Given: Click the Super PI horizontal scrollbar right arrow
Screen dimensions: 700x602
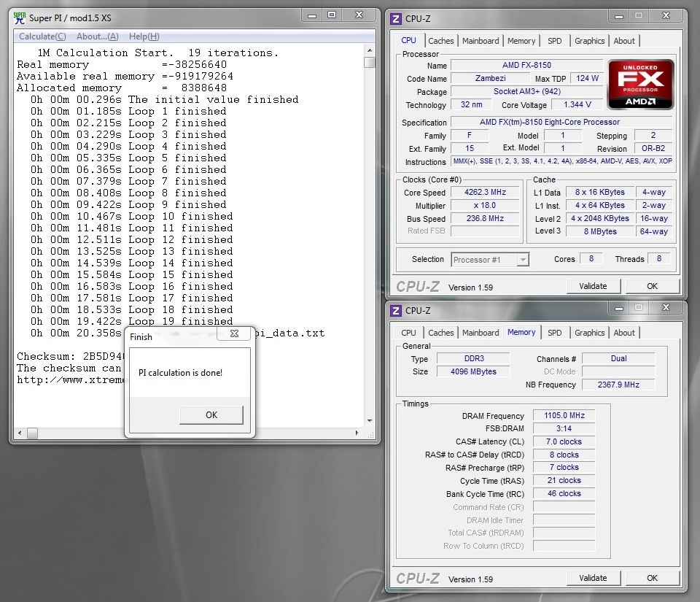Looking at the screenshot, I should point(357,433).
